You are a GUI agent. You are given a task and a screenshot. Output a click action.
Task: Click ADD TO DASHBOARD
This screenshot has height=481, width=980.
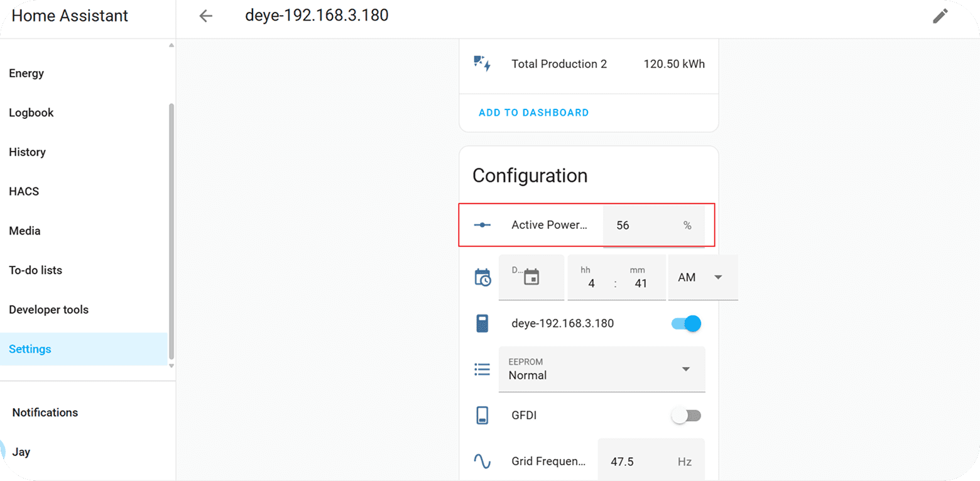click(x=533, y=113)
